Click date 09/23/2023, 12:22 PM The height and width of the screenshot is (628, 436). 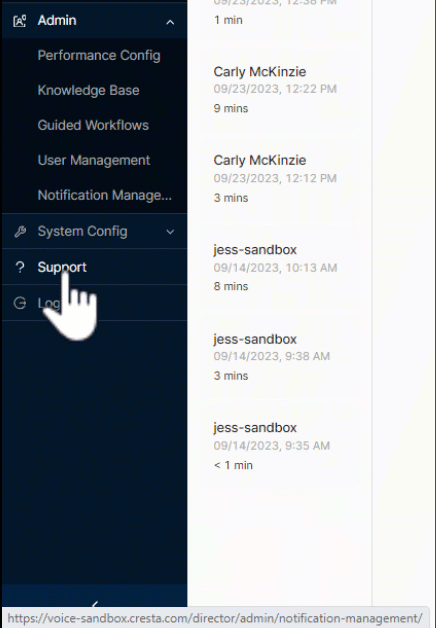[x=275, y=89]
